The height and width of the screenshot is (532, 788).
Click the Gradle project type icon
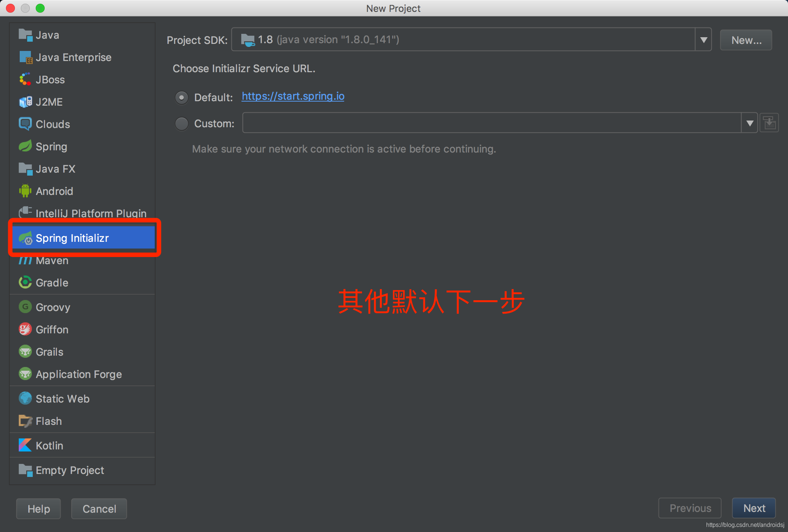coord(25,282)
